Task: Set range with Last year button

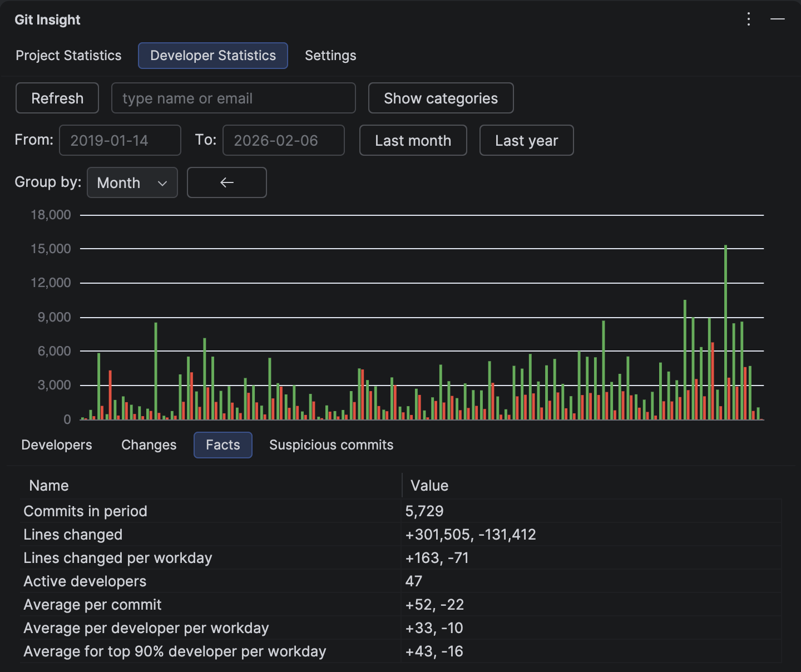Action: [x=526, y=141]
